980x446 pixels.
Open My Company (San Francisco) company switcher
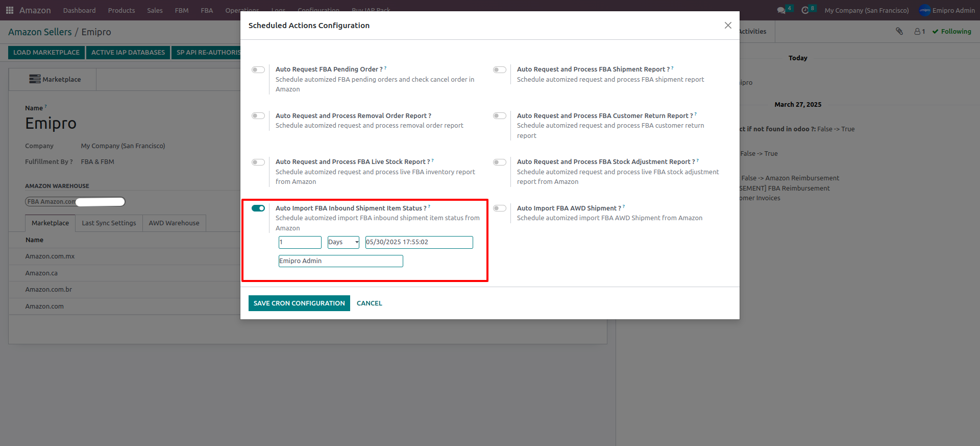pos(867,10)
